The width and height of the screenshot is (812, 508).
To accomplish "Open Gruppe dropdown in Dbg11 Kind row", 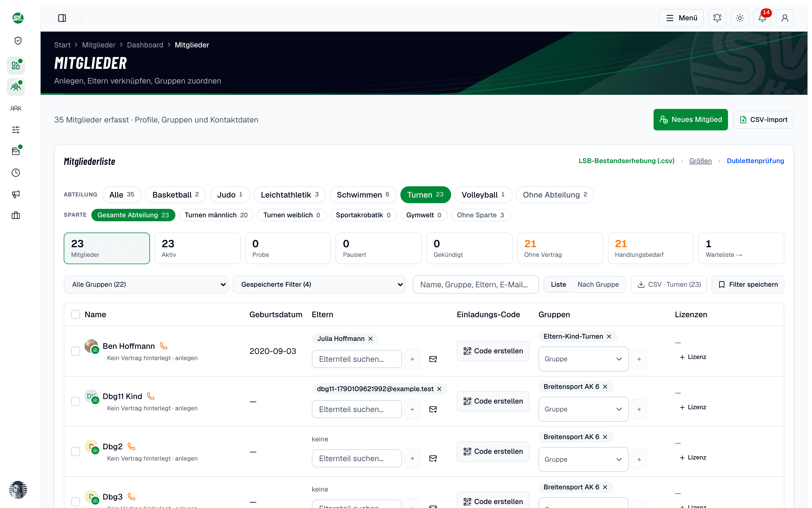I will (583, 409).
